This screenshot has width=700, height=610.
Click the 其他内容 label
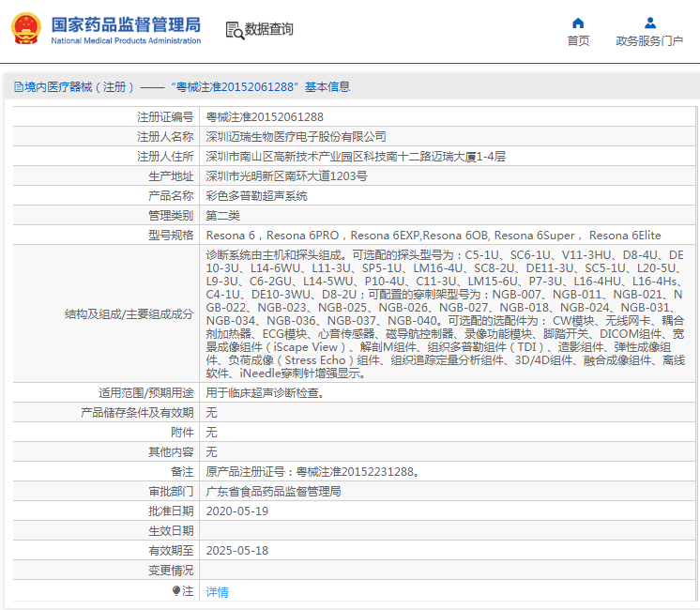pyautogui.click(x=171, y=452)
